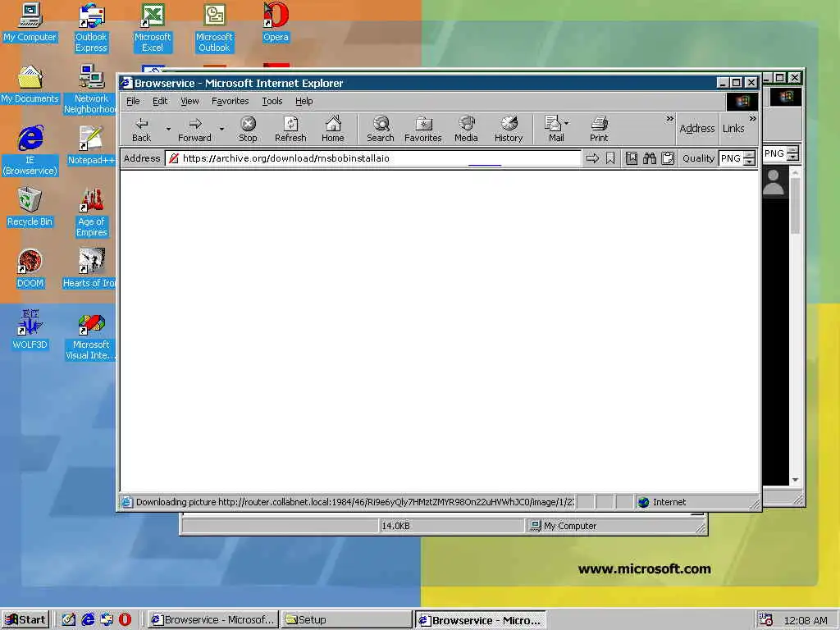840x630 pixels.
Task: Click the background window's scroll down arrow
Action: click(x=795, y=480)
